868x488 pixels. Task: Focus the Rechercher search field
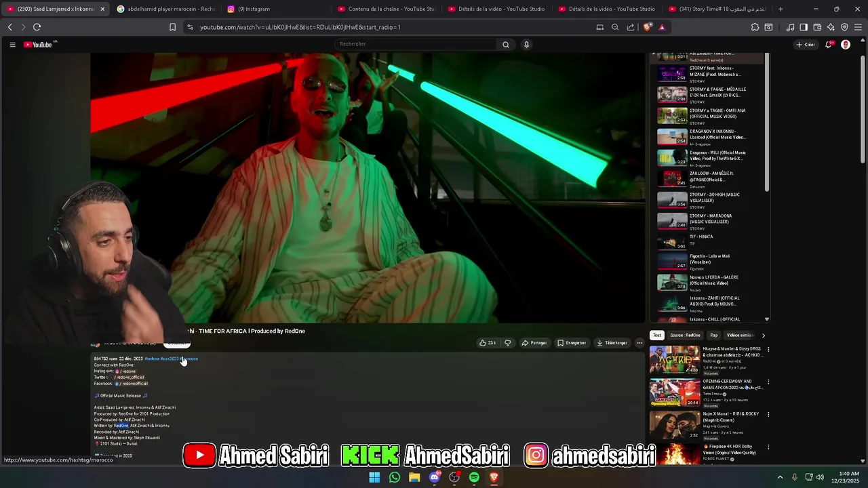416,44
